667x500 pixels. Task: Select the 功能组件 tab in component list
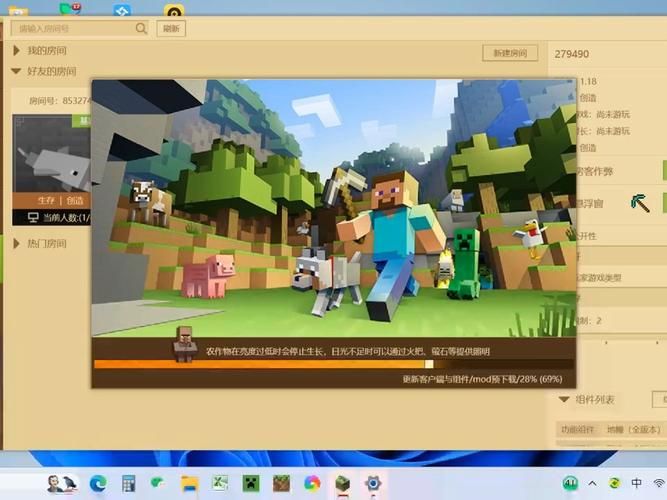click(577, 430)
